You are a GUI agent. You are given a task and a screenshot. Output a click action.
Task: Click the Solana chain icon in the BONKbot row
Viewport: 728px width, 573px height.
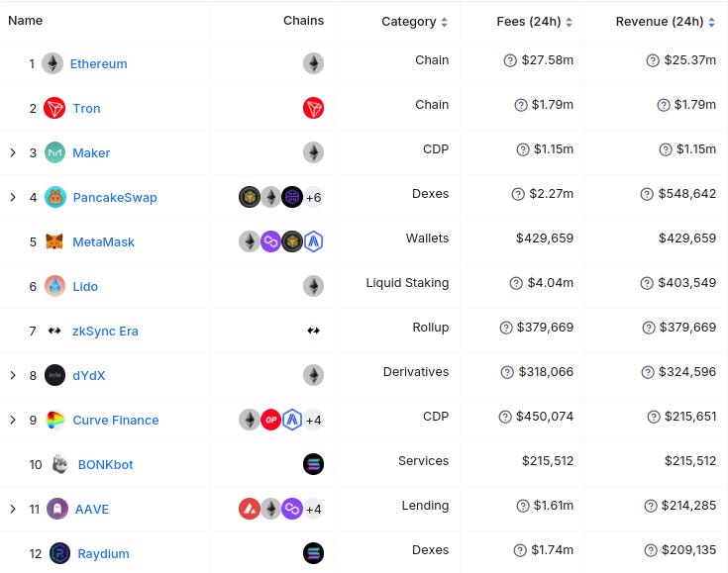pyautogui.click(x=313, y=464)
